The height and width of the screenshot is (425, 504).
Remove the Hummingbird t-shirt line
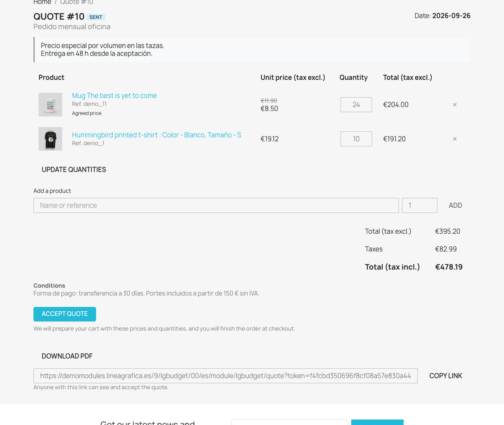tap(454, 139)
